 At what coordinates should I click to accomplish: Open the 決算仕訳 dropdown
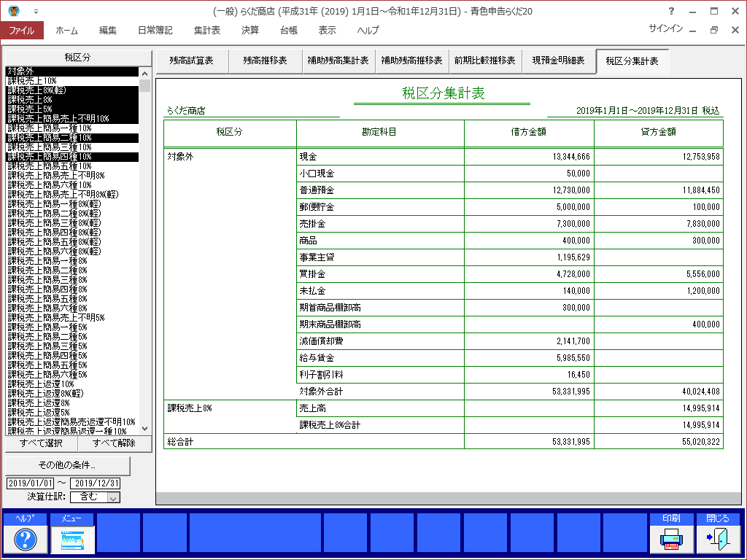tap(113, 497)
